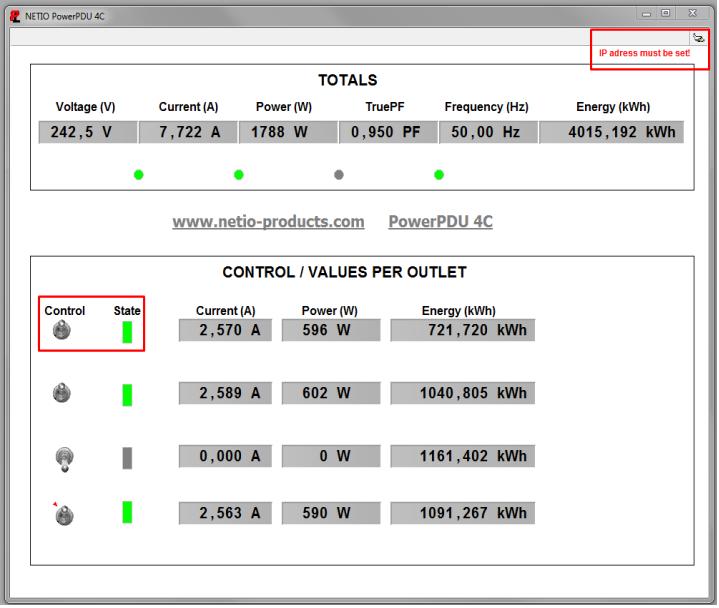The width and height of the screenshot is (719, 608).
Task: Click the CONTROL / VALUES PER OUTLET heading
Action: (x=345, y=272)
